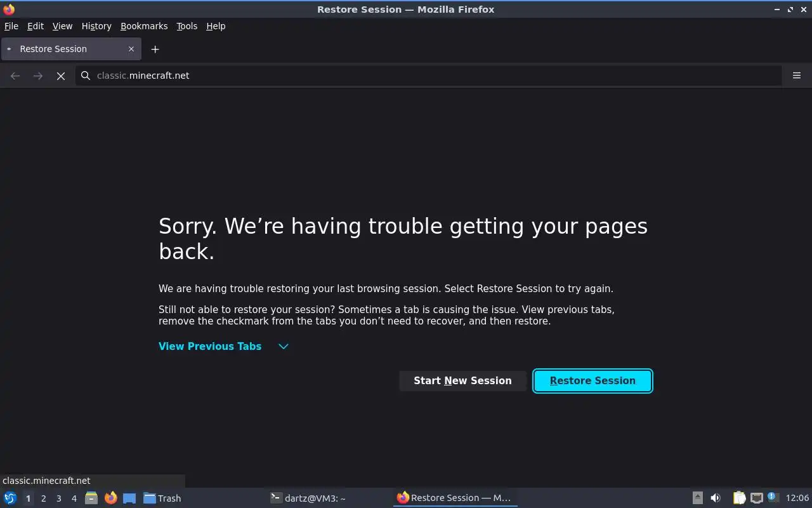Maximize the Firefox window

tap(790, 10)
